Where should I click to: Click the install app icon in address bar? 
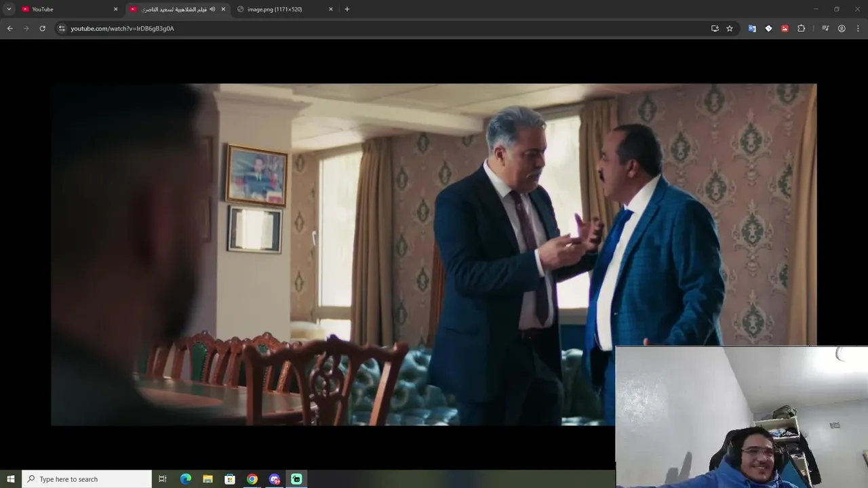coord(715,28)
